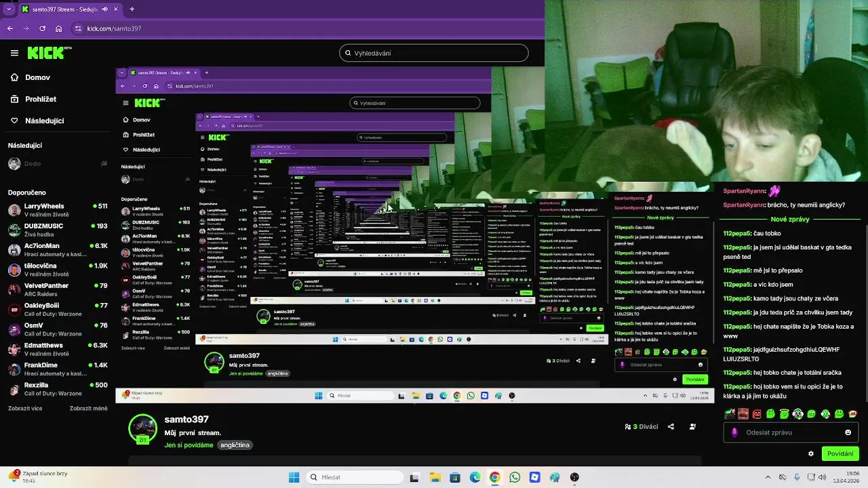
Task: Open WhatsApp from taskbar
Action: coord(515,477)
